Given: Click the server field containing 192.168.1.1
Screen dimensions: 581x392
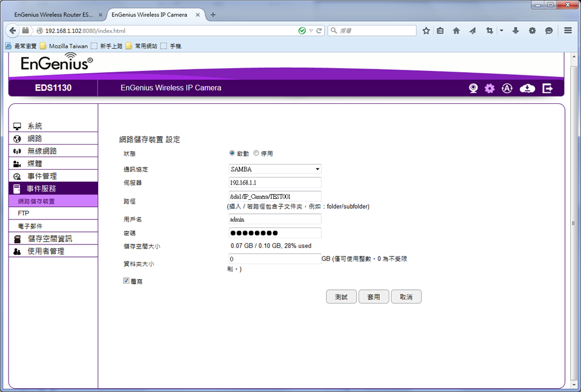Looking at the screenshot, I should click(275, 183).
